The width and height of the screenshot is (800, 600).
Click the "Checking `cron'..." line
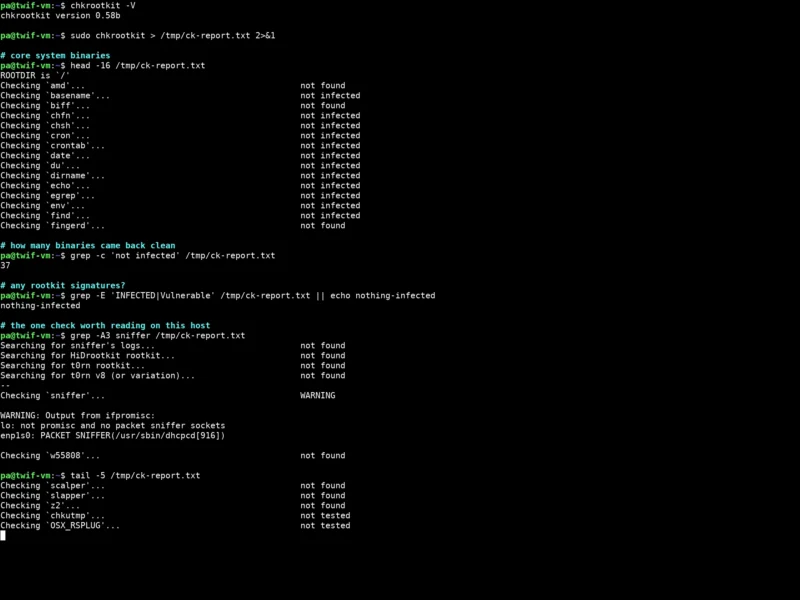(x=45, y=136)
